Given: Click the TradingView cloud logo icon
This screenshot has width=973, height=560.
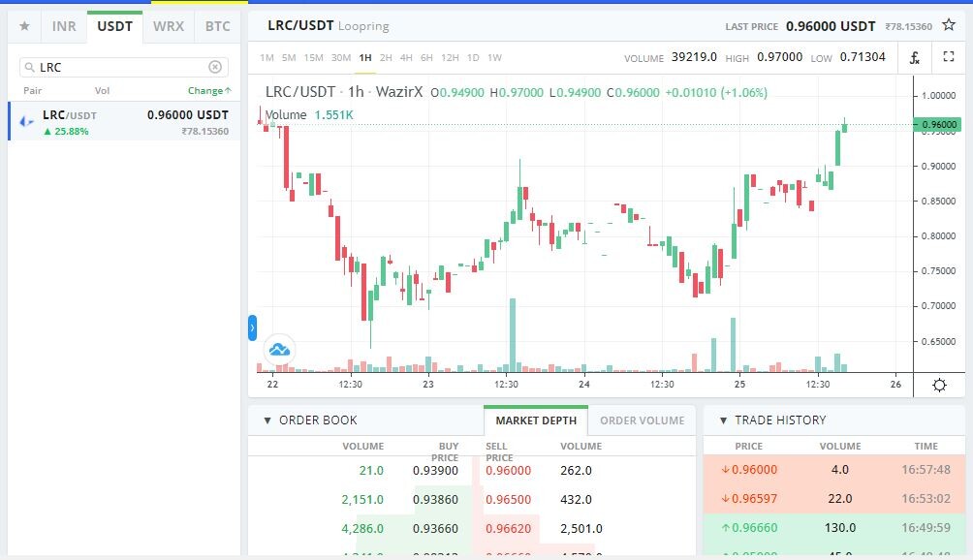Looking at the screenshot, I should [279, 349].
